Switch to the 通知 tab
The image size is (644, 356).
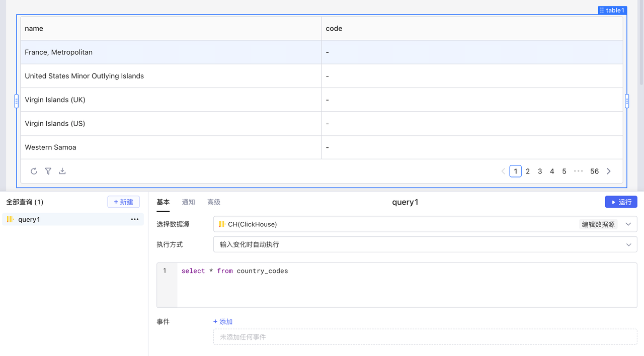point(188,202)
